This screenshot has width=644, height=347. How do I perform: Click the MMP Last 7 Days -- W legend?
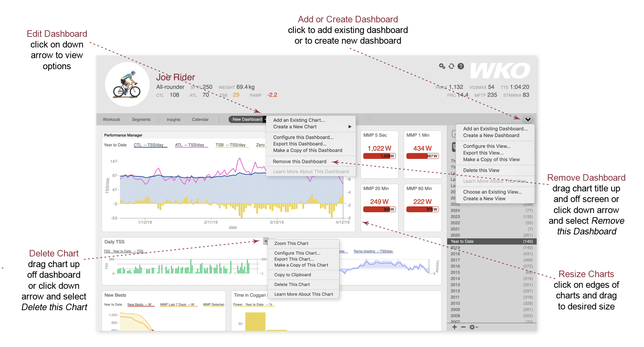point(179,305)
